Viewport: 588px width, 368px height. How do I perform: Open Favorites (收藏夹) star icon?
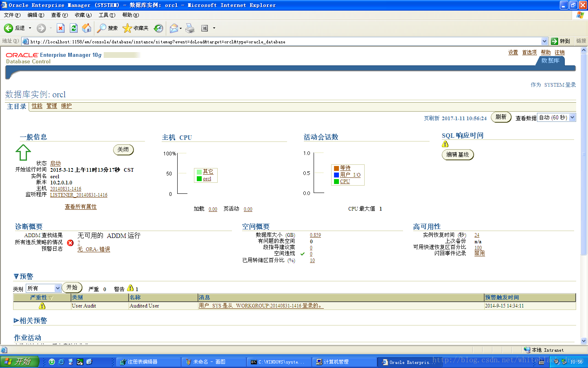[x=136, y=28]
